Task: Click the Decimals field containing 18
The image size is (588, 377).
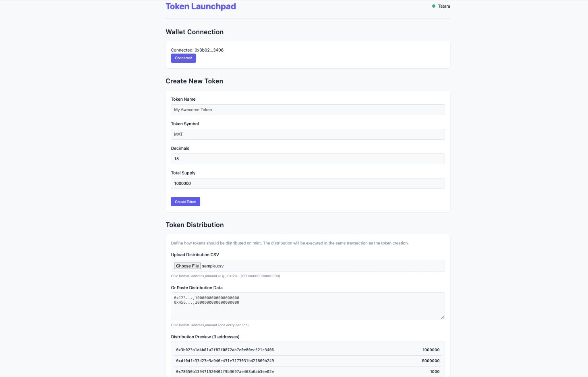Action: tap(308, 159)
